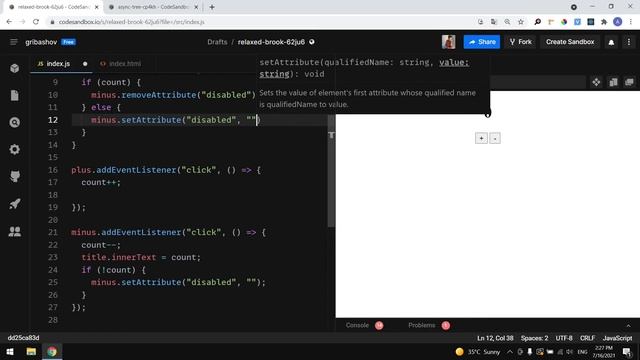Click the gribashov workspace name
The width and height of the screenshot is (640, 360).
click(x=41, y=42)
